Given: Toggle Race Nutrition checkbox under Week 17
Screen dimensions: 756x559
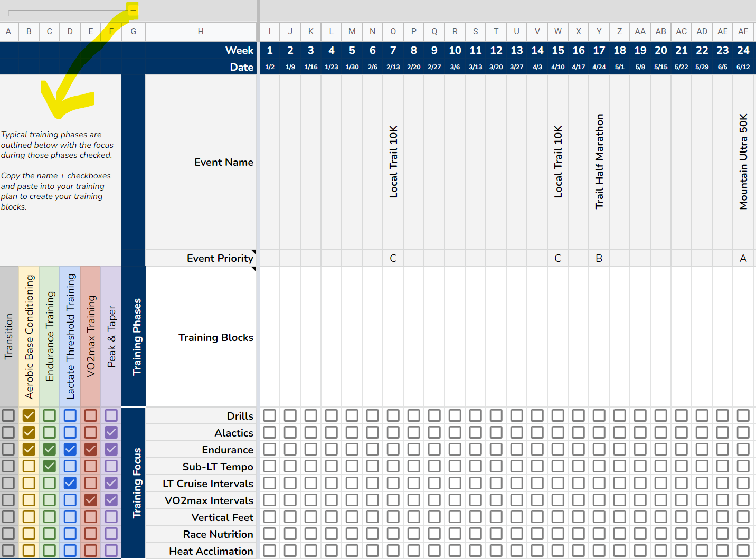Looking at the screenshot, I should click(x=599, y=534).
